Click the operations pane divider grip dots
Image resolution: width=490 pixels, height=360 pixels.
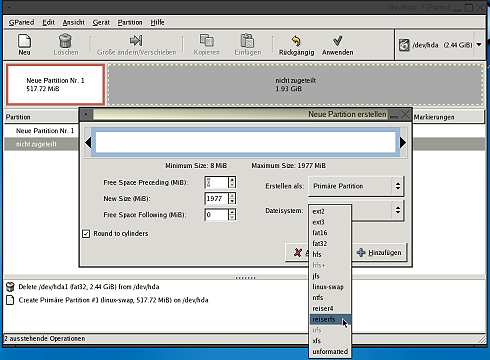(245, 277)
